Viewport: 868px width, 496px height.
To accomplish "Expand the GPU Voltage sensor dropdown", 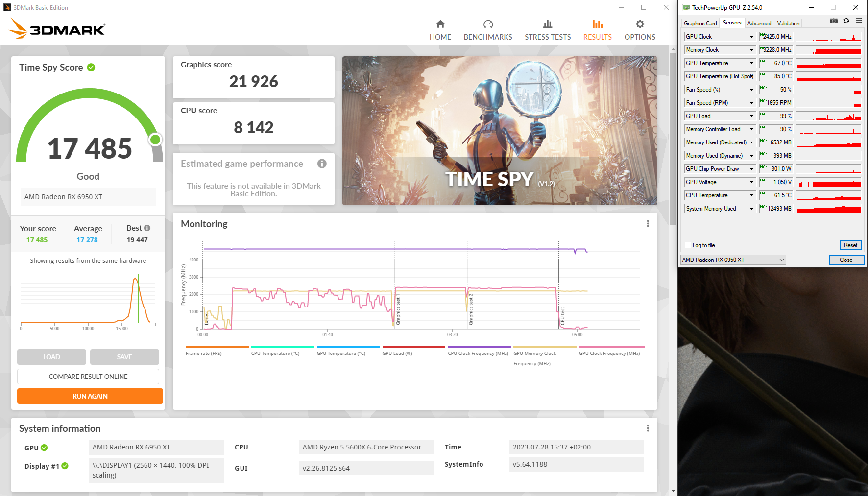I will tap(751, 182).
